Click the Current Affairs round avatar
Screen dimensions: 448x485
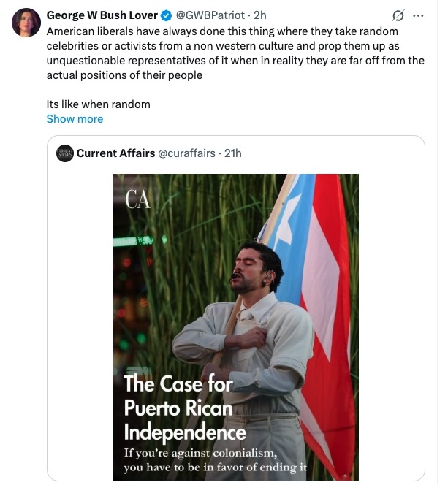click(64, 153)
